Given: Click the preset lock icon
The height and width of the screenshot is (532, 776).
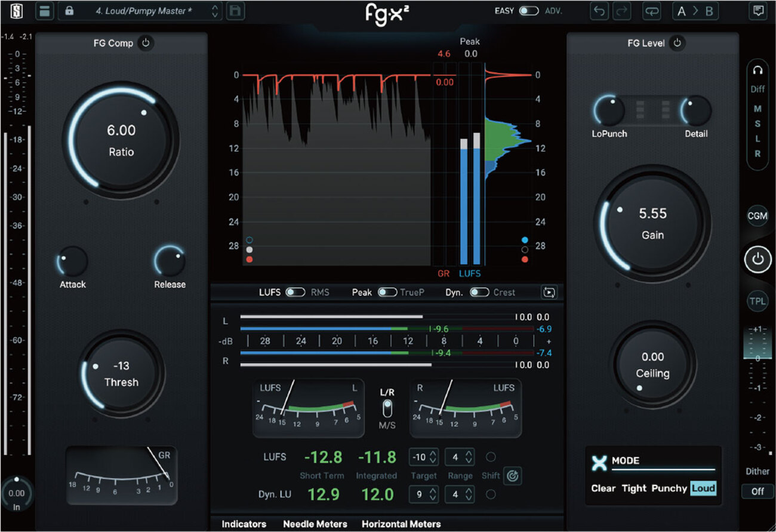Looking at the screenshot, I should 69,11.
